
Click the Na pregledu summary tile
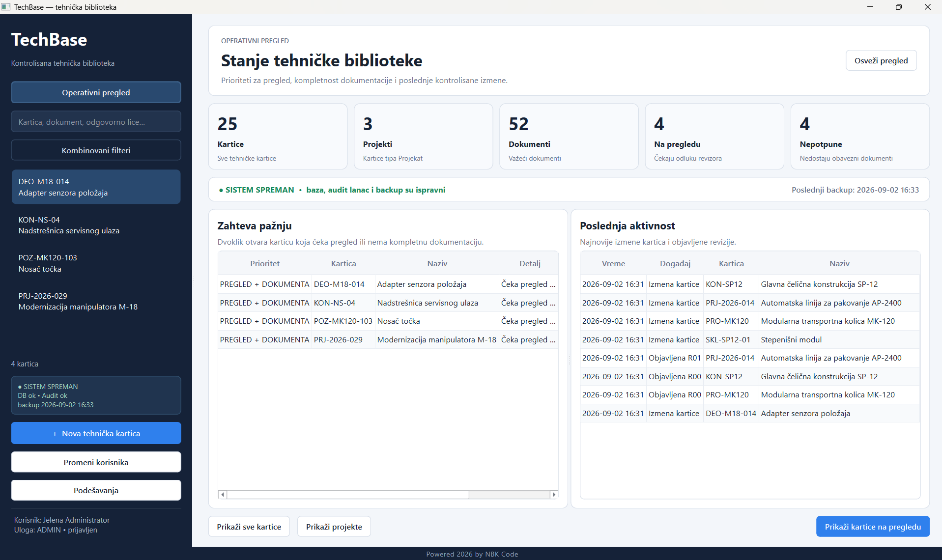(714, 137)
